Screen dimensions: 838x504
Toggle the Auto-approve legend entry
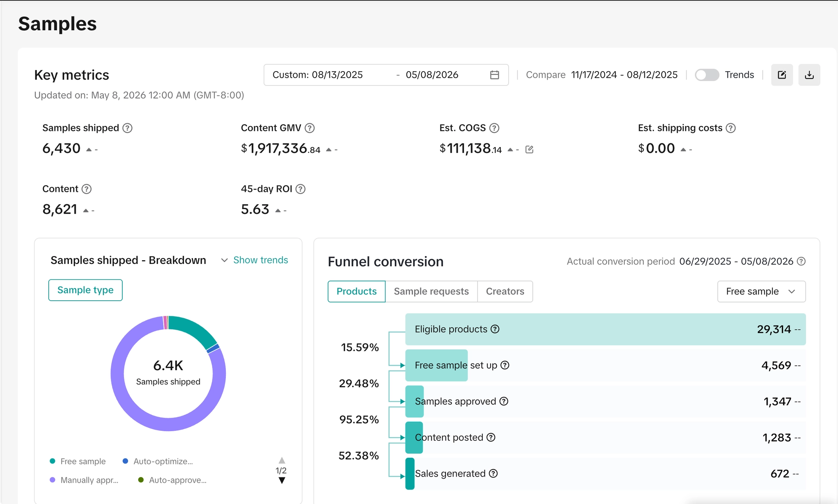[172, 480]
